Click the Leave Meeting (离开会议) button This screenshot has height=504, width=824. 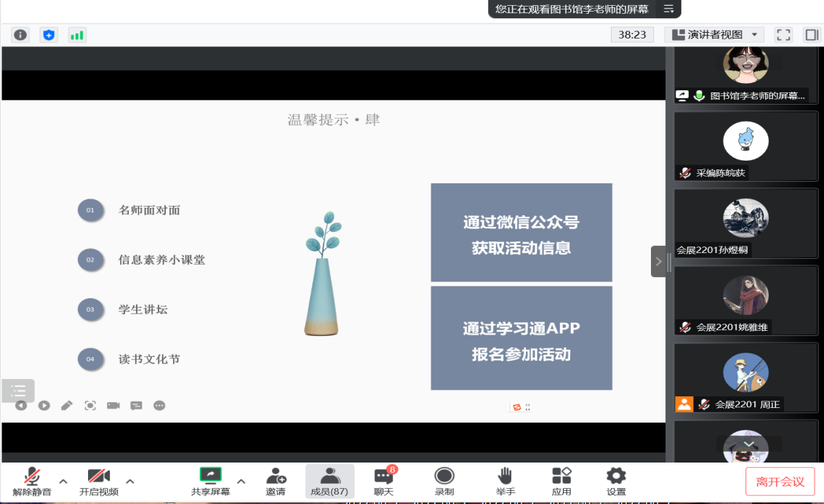[780, 481]
